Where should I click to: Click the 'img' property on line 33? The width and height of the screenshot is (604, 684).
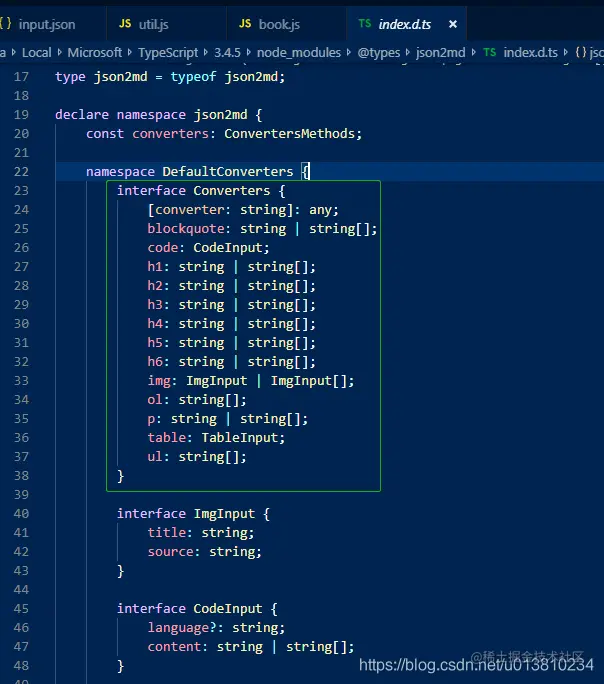[159, 381]
